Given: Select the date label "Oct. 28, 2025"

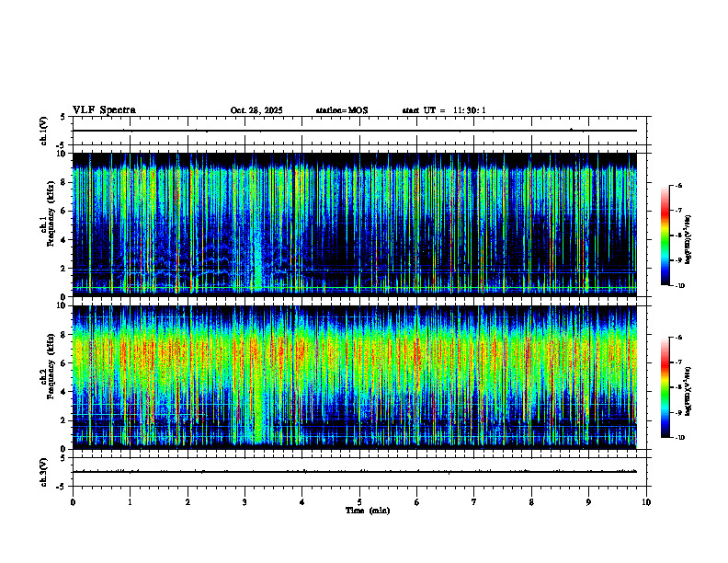Looking at the screenshot, I should click(256, 110).
